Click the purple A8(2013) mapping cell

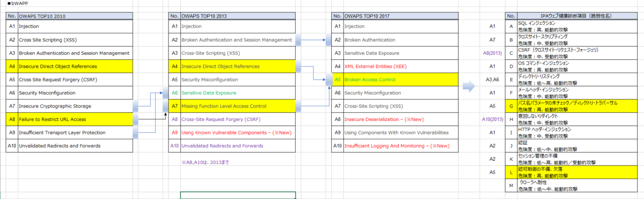pos(492,53)
